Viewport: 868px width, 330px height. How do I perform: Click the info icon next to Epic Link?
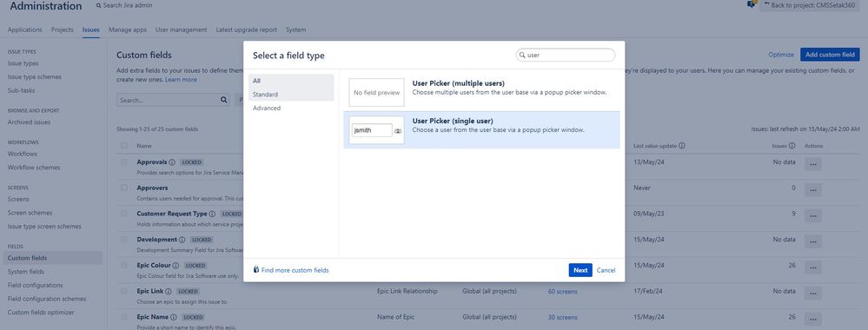[x=169, y=291]
